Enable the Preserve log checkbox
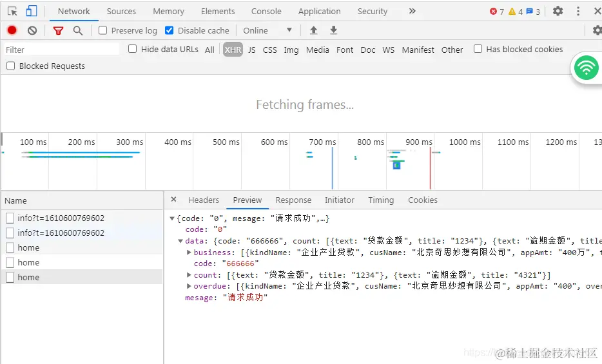602x364 pixels. tap(102, 30)
